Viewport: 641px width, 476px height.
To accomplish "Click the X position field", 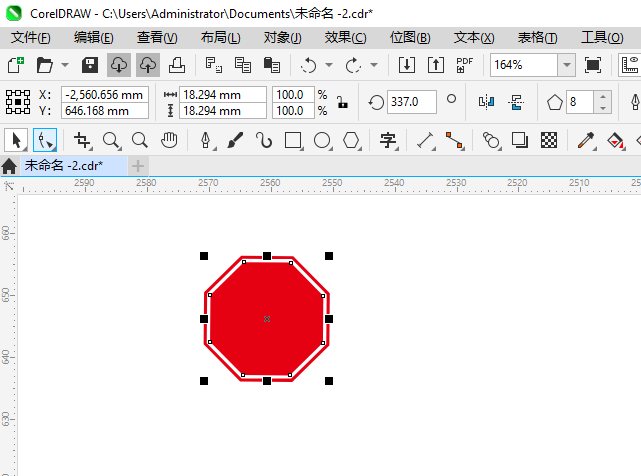I will (x=105, y=94).
